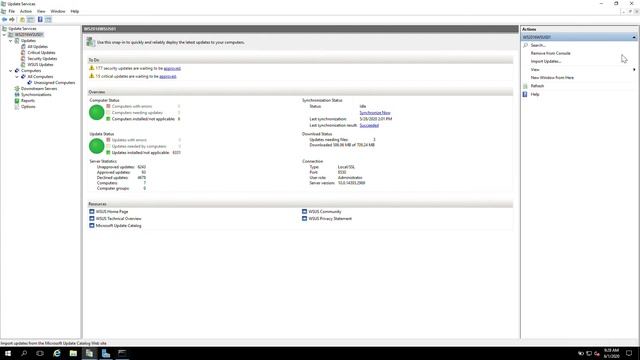Screen dimensions: 640x360
Task: Click the Synchronize Now link
Action: [x=375, y=113]
